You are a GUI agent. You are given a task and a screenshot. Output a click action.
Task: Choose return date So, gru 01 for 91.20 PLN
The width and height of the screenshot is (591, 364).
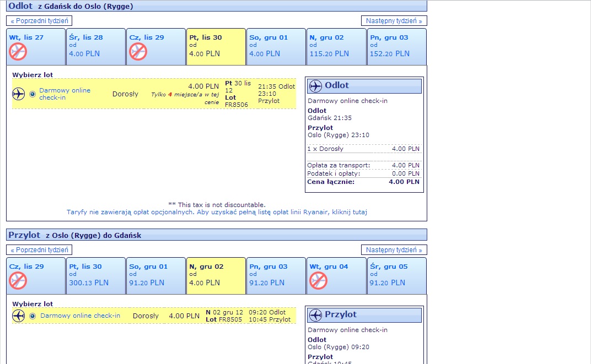coord(156,276)
